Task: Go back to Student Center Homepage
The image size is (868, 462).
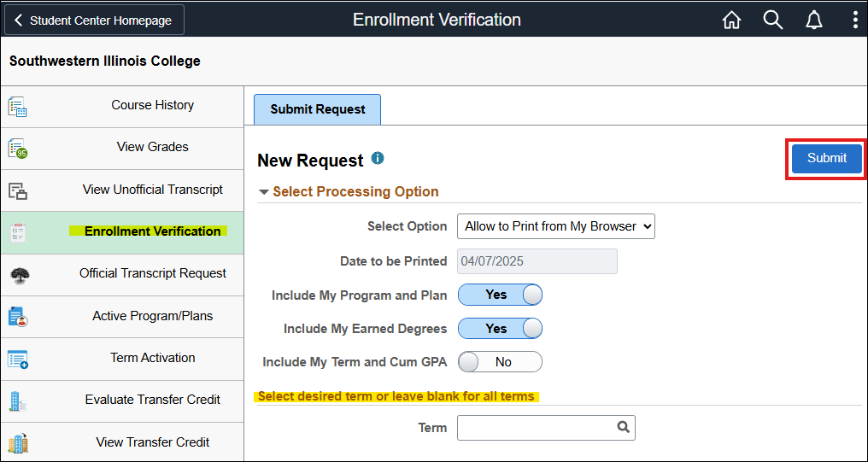Action: pyautogui.click(x=94, y=20)
